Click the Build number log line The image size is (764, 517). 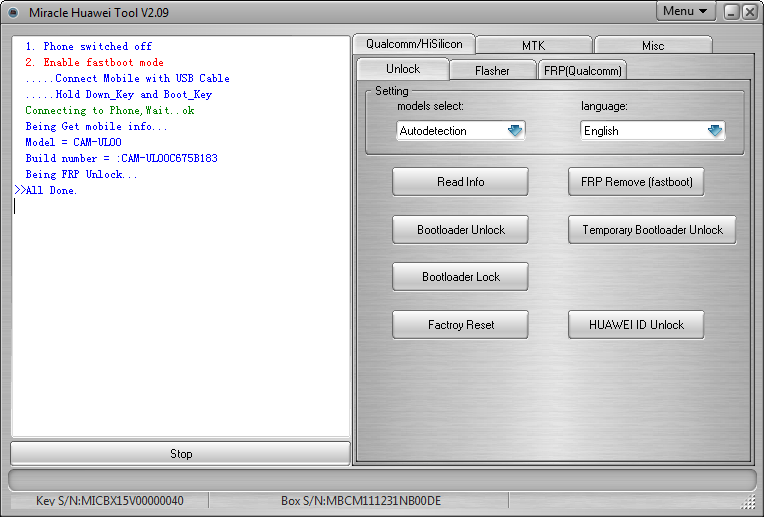pyautogui.click(x=121, y=158)
